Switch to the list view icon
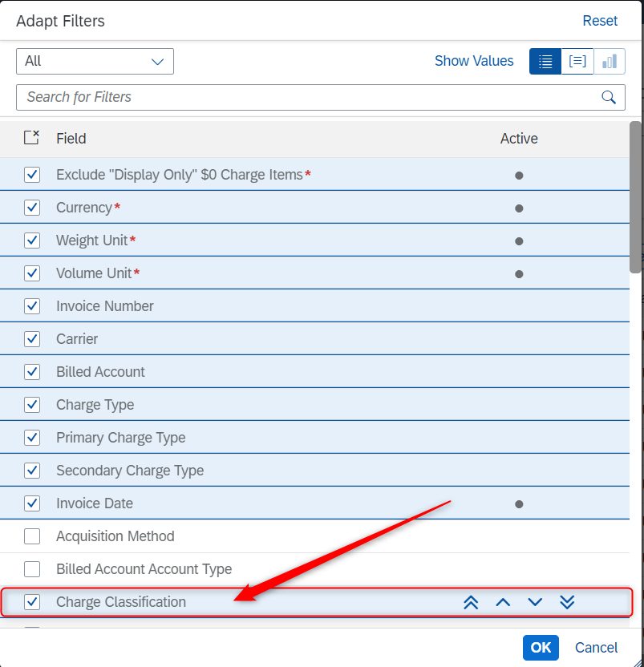This screenshot has height=667, width=644. (x=545, y=61)
